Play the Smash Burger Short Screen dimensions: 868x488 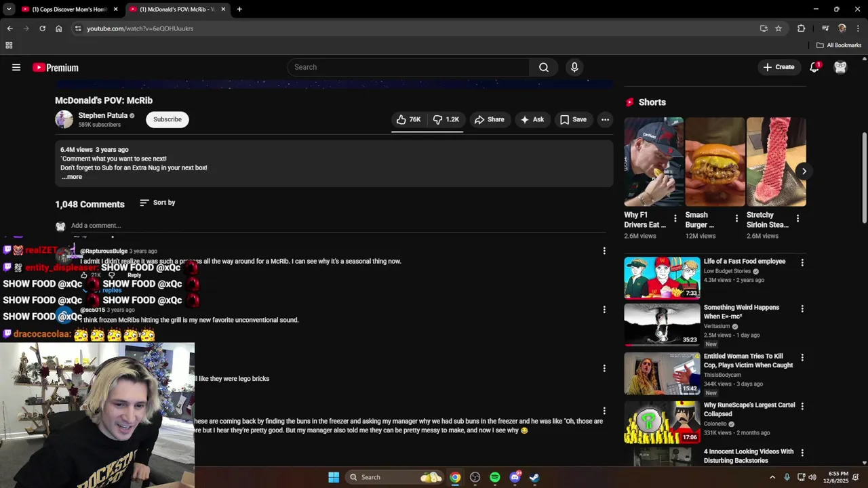[x=715, y=162]
